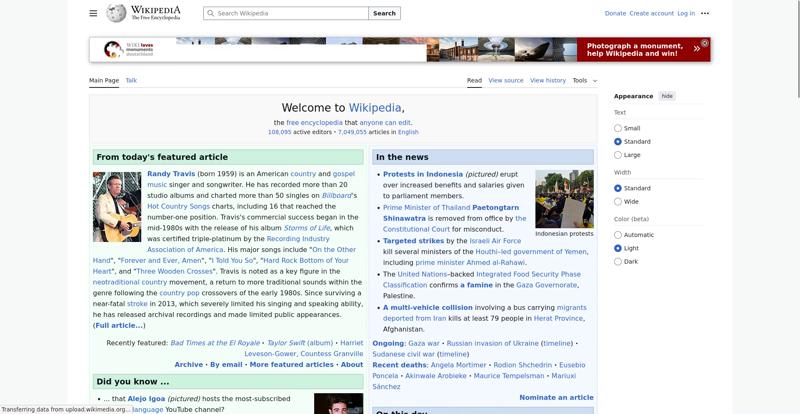The width and height of the screenshot is (800, 414).
Task: Click the banner double-arrow icon
Action: pyautogui.click(x=696, y=49)
